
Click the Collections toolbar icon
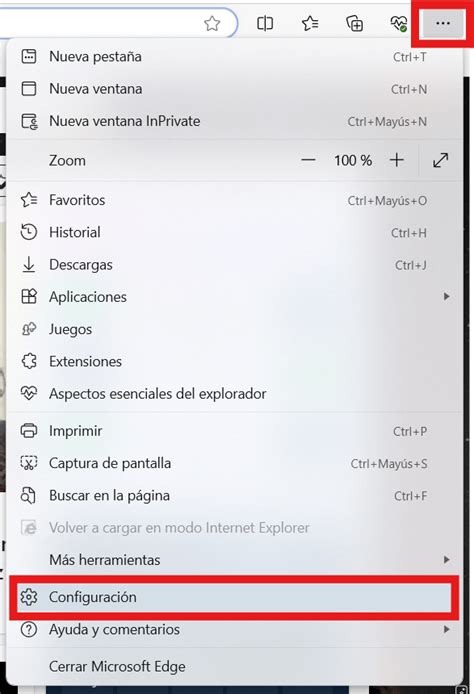click(x=355, y=23)
